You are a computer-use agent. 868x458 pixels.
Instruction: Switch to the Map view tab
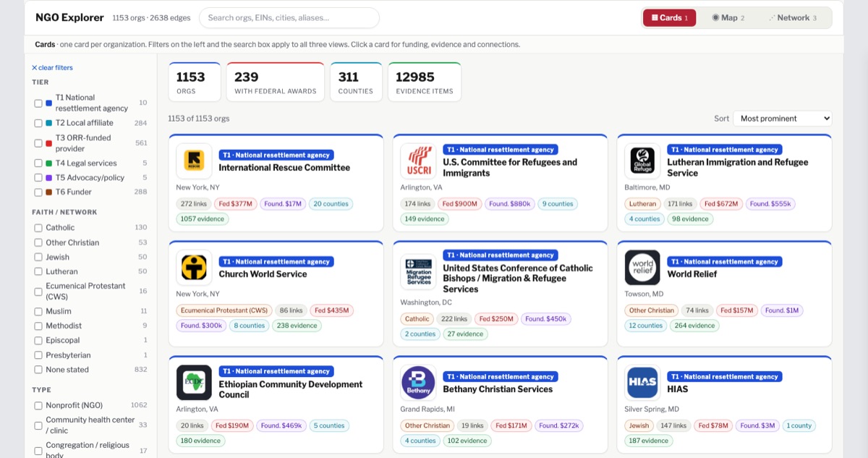point(728,17)
